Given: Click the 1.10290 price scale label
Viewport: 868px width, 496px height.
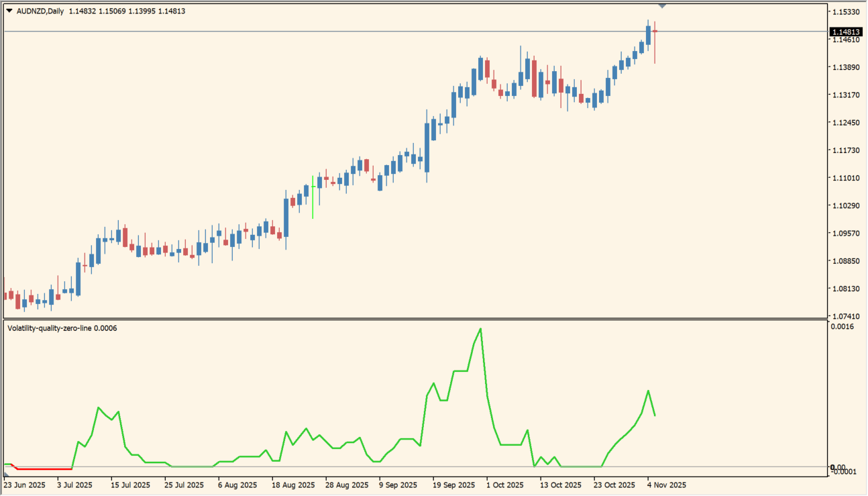Looking at the screenshot, I should tap(845, 205).
